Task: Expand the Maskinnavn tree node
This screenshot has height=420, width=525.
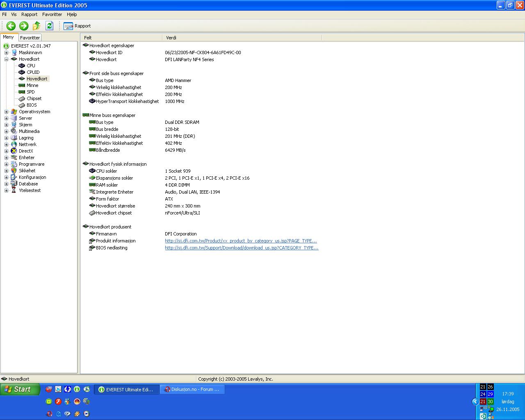Action: pyautogui.click(x=6, y=52)
